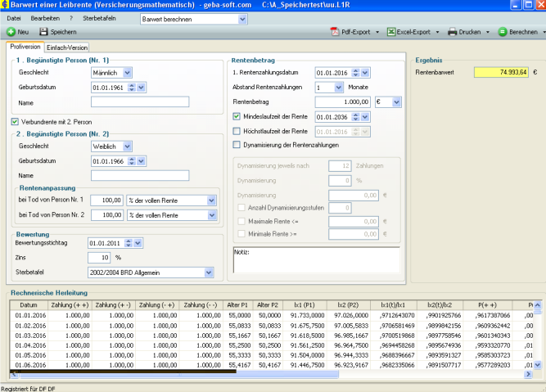Open Geschlecht dropdown for Person 2
Screen dimensions: 546x392
(x=127, y=146)
